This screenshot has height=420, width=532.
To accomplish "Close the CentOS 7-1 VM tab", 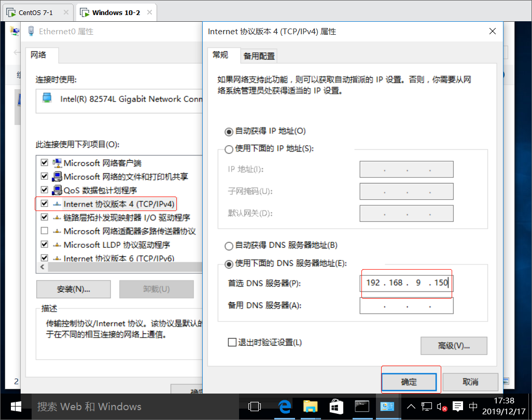I will tap(66, 12).
